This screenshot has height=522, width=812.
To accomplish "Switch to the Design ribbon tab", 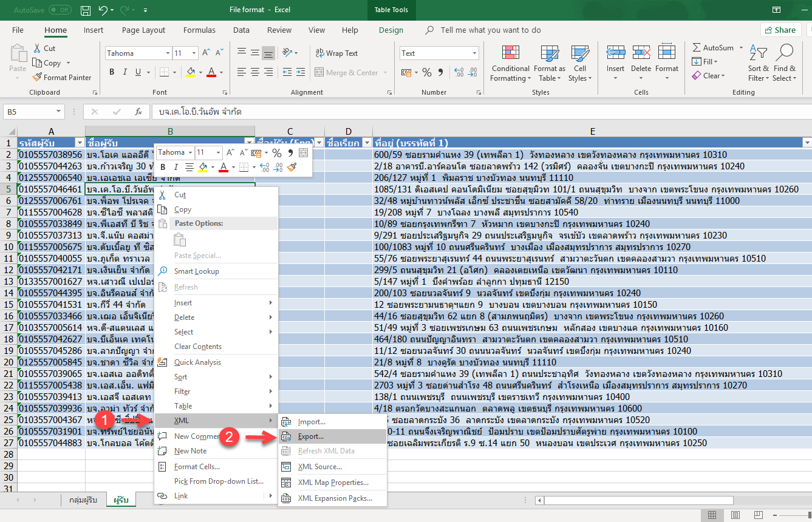I will point(391,30).
